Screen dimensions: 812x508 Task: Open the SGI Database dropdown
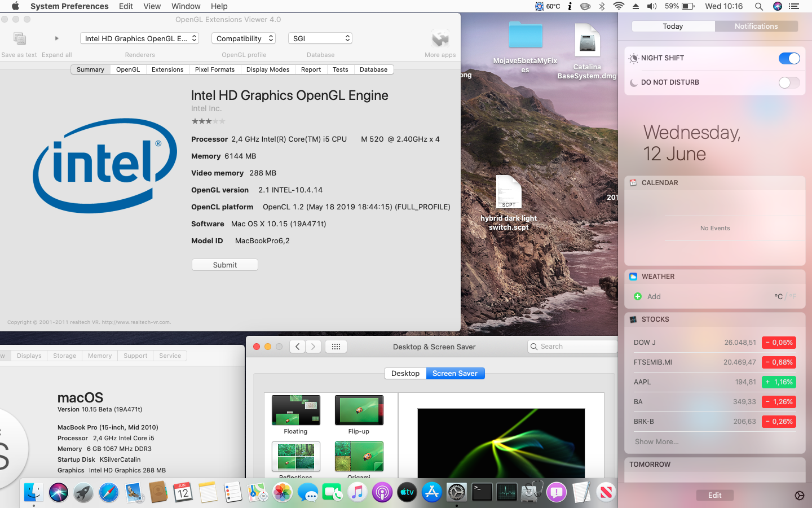click(x=320, y=38)
